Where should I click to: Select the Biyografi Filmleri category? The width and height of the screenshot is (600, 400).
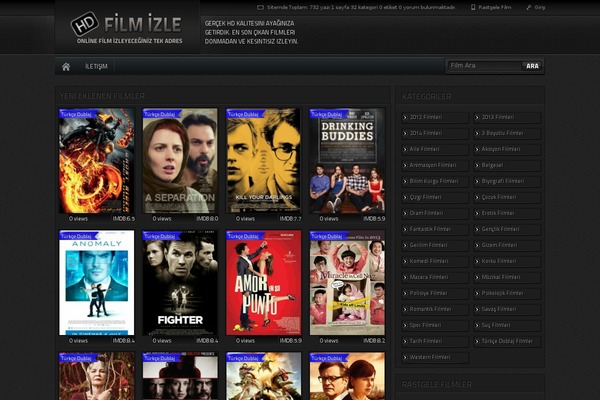point(507,181)
